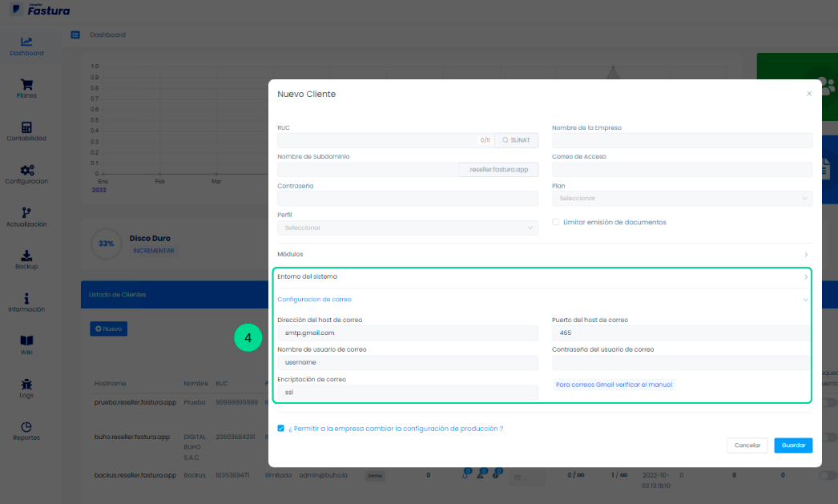
Task: Open Wiki book icon in sidebar
Action: (26, 341)
